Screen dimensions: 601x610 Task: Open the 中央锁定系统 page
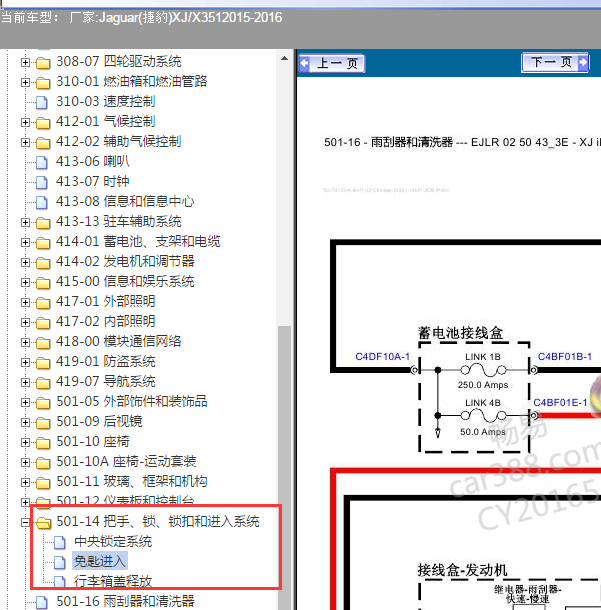(113, 542)
